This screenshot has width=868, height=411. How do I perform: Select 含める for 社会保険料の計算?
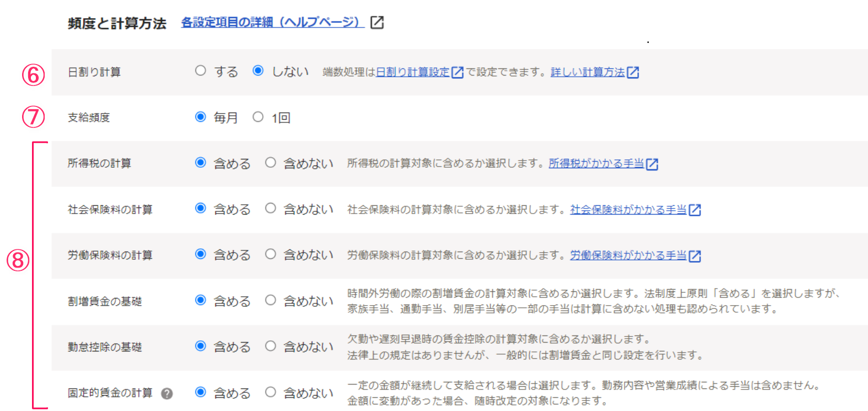coord(200,208)
